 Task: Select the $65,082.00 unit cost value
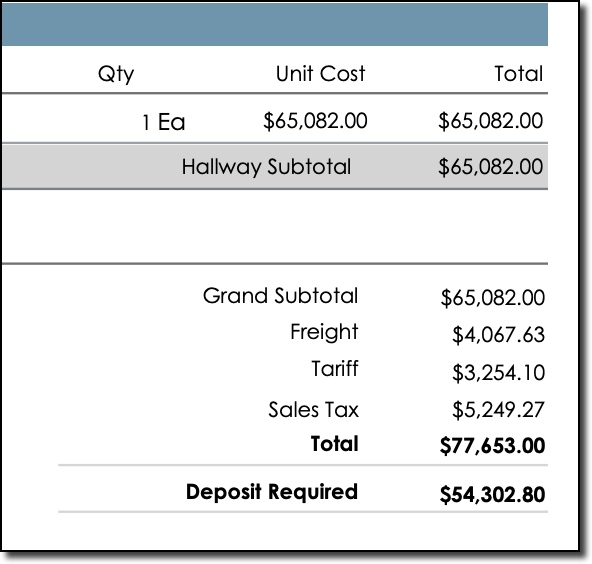point(315,121)
